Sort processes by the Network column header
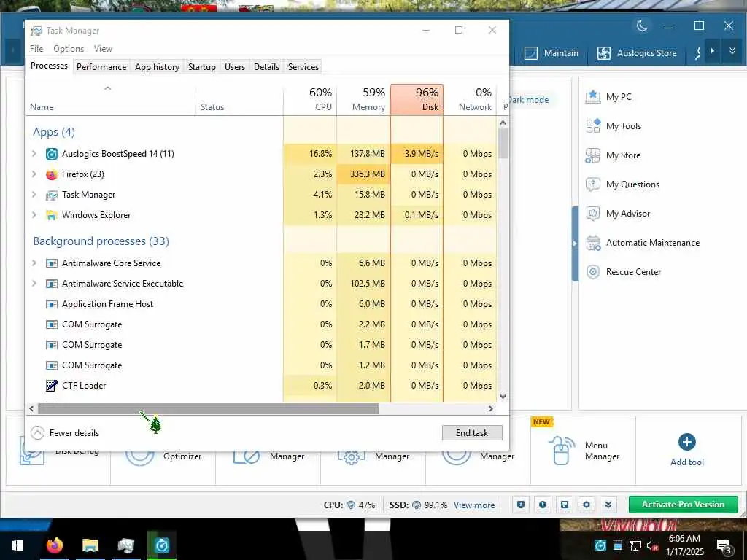 tap(470, 99)
